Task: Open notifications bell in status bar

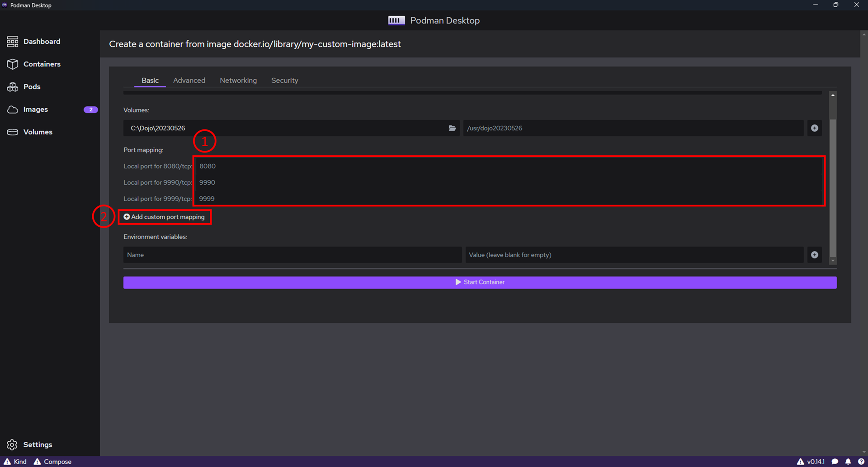Action: click(848, 462)
